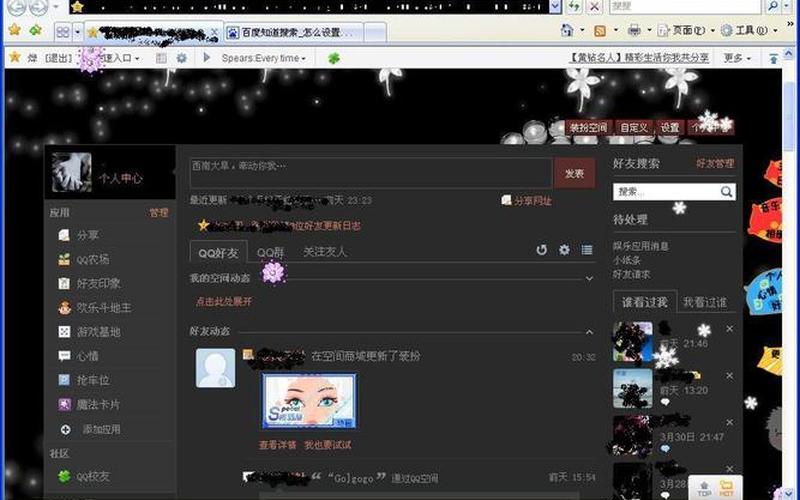Collapse 好友动态 section

589,332
